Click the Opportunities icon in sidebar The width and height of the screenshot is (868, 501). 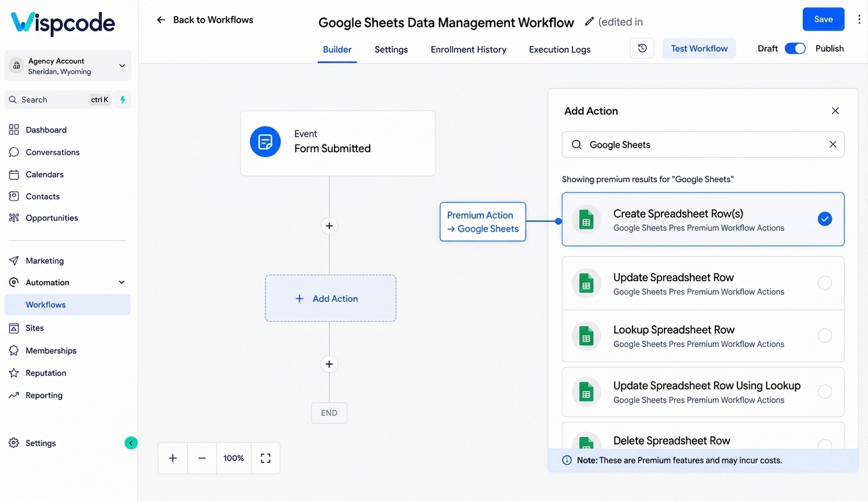click(x=13, y=218)
